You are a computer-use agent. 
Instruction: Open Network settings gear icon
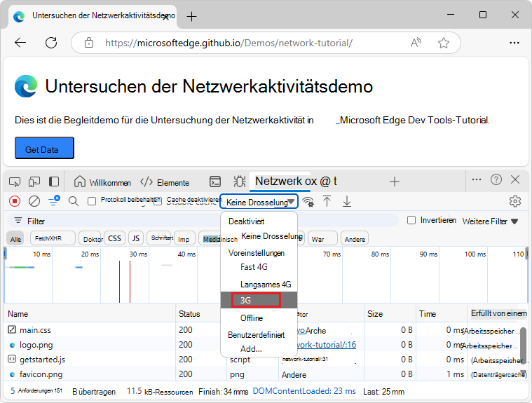[x=515, y=201]
